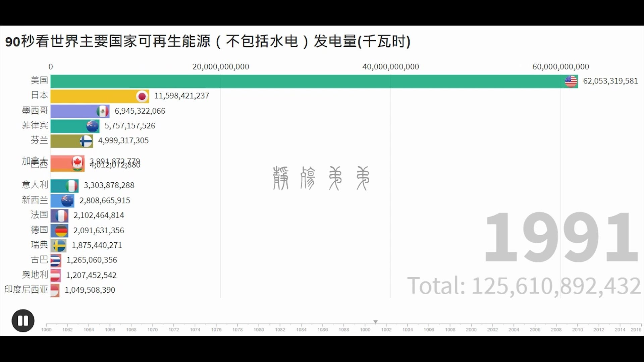Click the Finland flag icon
Screen dimensions: 644x362
tap(86, 141)
